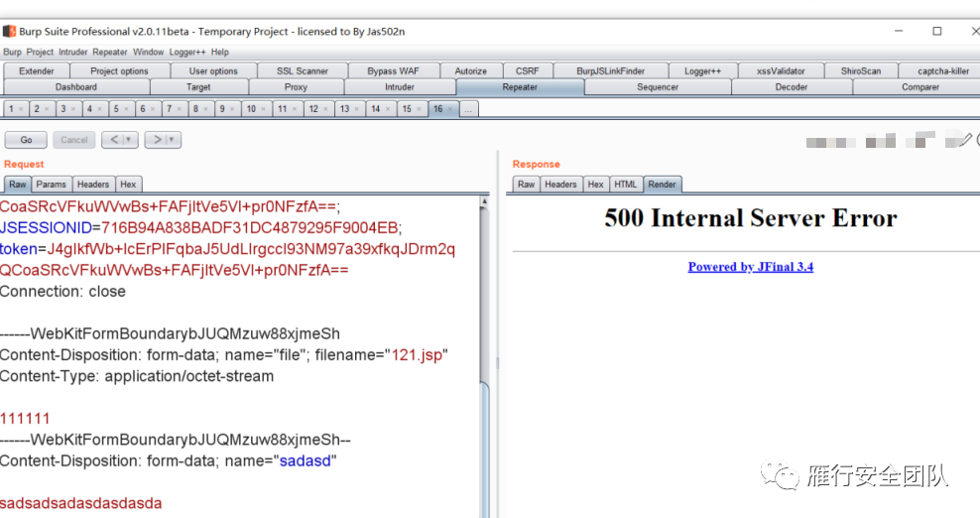This screenshot has width=980, height=518.
Task: Open the Logger++ menu in menu bar
Action: click(x=186, y=52)
